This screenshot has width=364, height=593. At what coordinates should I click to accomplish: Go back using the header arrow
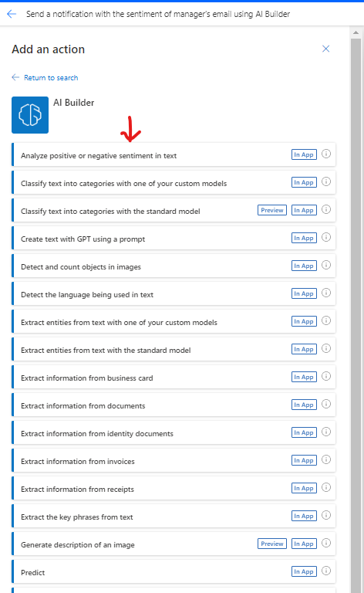coord(12,14)
